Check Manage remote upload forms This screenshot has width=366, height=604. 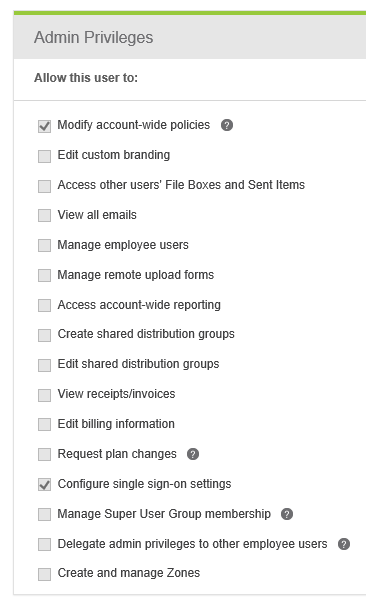point(44,275)
